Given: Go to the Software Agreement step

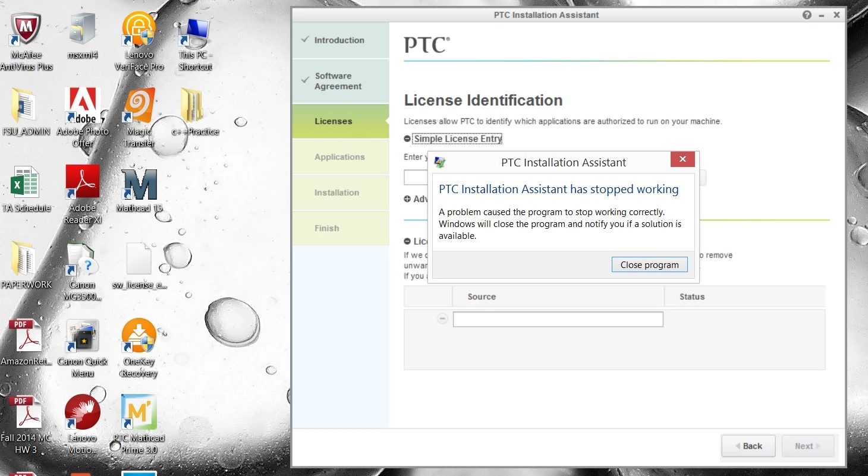Looking at the screenshot, I should coord(341,81).
